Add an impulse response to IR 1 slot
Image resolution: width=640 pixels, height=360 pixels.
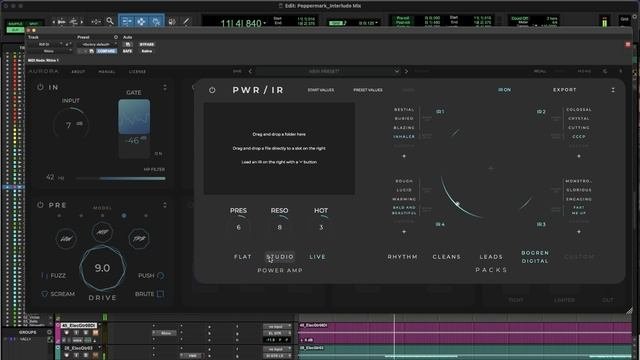[404, 156]
